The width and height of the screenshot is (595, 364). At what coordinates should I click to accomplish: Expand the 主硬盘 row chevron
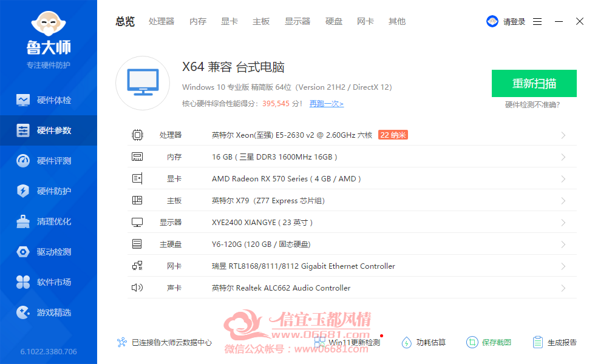[563, 244]
